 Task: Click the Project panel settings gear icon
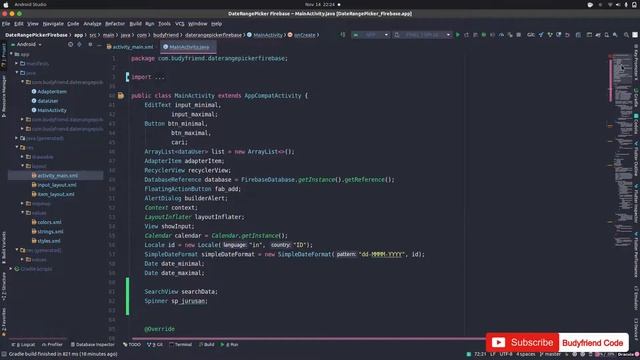point(90,44)
